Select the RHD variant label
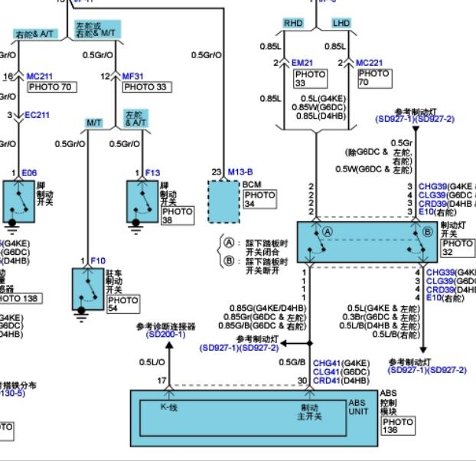Image resolution: width=476 pixels, height=461 pixels. (293, 24)
